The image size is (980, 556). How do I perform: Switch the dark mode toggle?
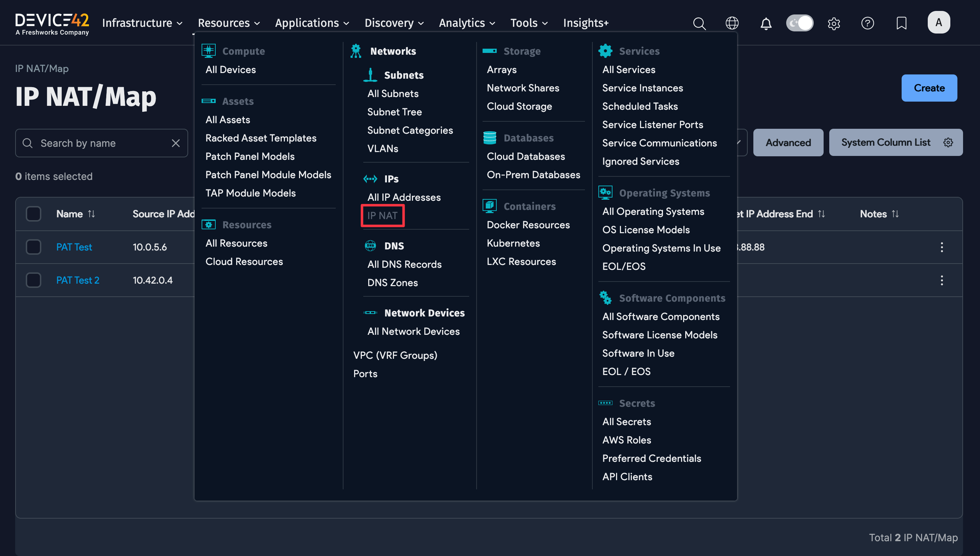click(x=799, y=23)
